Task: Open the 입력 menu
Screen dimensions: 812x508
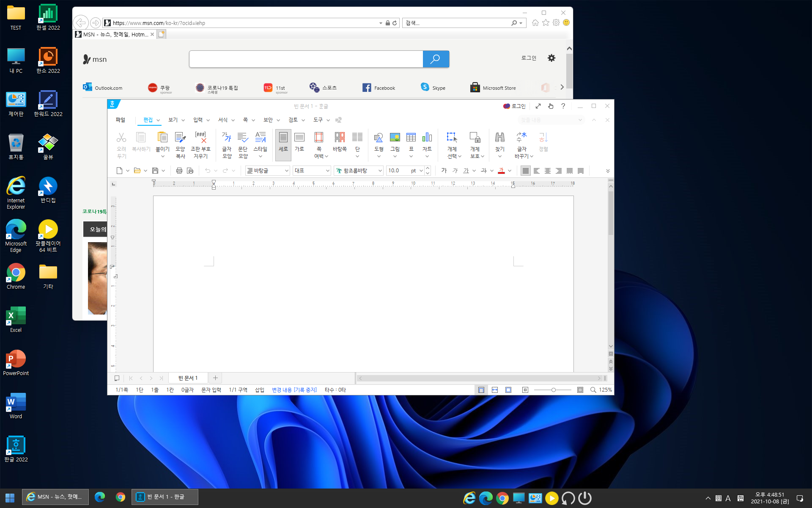Action: tap(198, 120)
